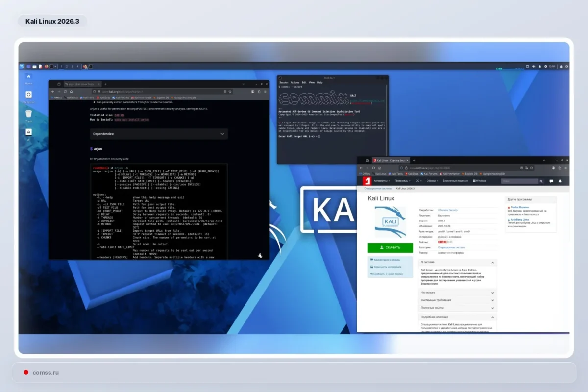Open the Антивирусы dropdown menu
588x392 pixels.
[x=382, y=181]
